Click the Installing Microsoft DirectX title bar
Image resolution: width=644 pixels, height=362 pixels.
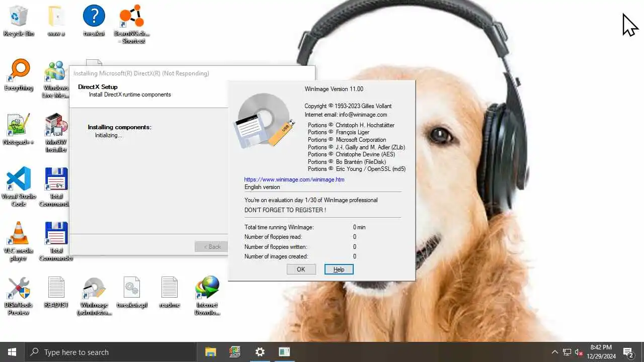click(x=191, y=73)
